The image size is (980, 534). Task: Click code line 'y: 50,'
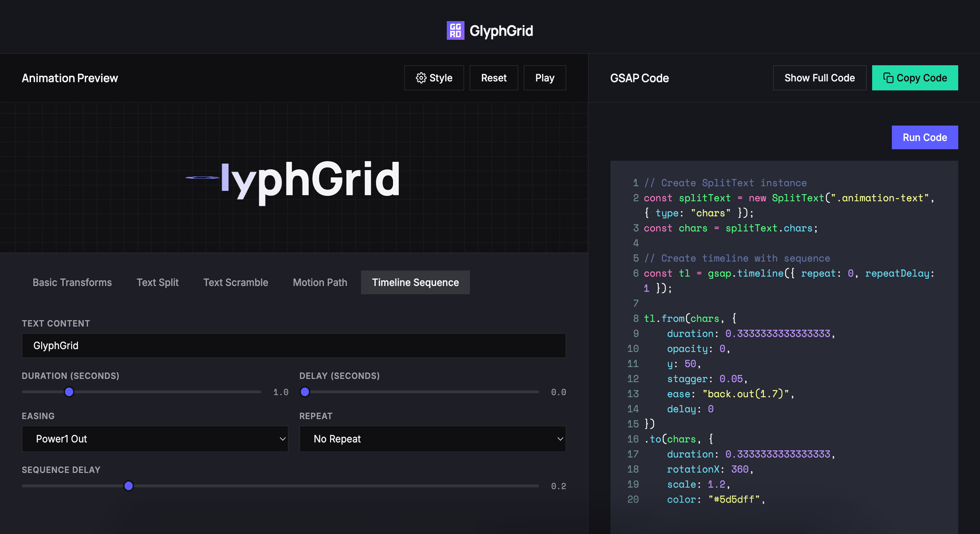pos(684,364)
